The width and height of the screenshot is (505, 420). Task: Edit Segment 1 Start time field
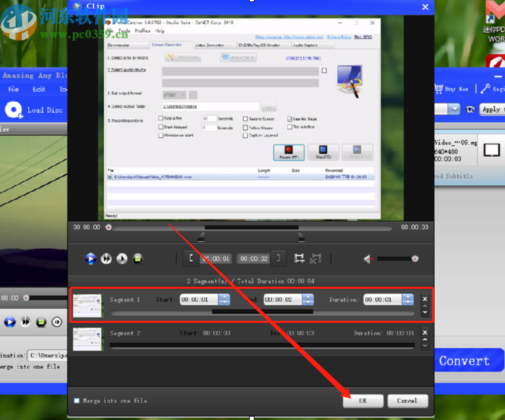coord(199,299)
